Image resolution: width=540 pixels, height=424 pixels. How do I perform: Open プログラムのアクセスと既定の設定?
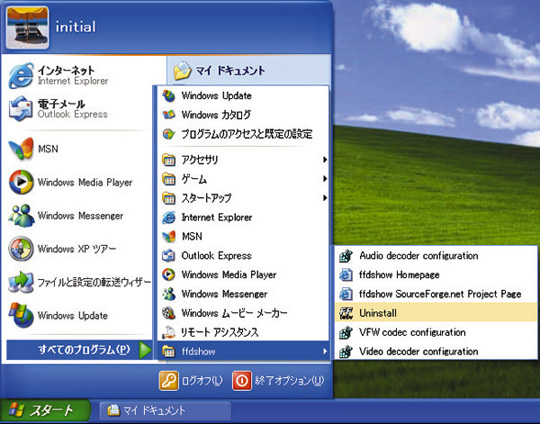click(x=243, y=134)
